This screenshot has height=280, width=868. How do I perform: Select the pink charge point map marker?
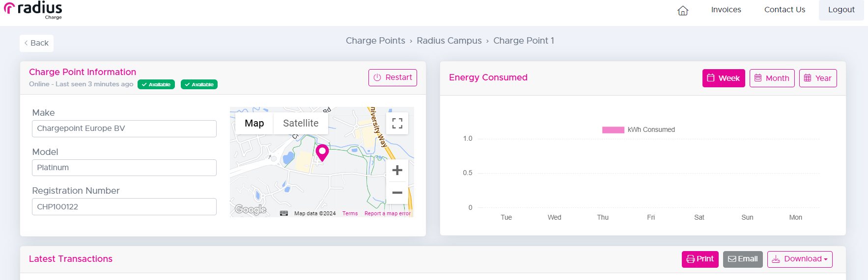click(x=322, y=153)
